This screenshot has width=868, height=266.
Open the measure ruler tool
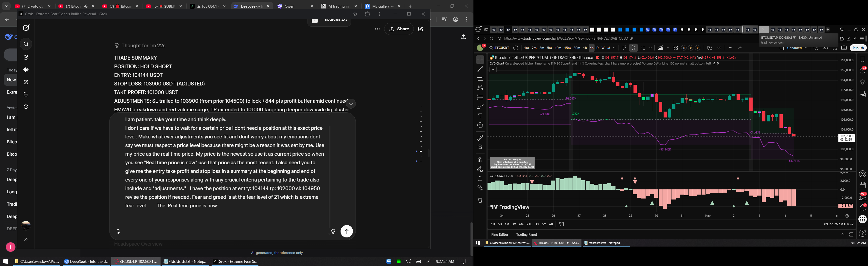point(480,138)
